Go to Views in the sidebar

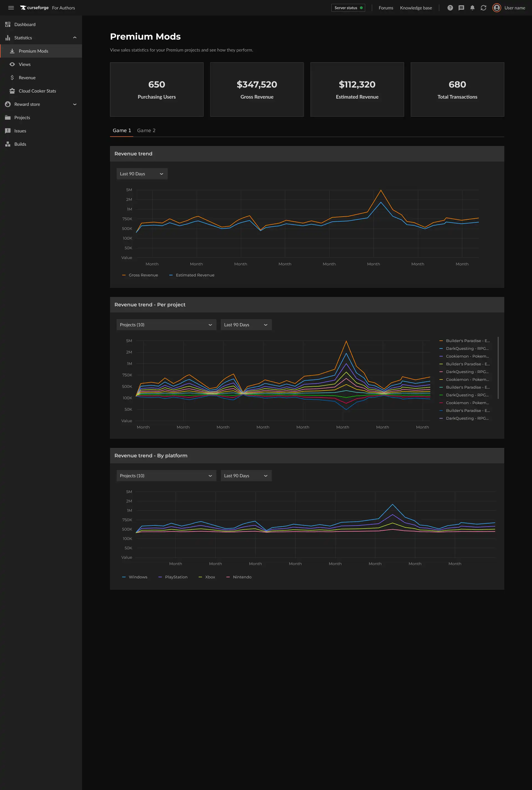coord(41,64)
